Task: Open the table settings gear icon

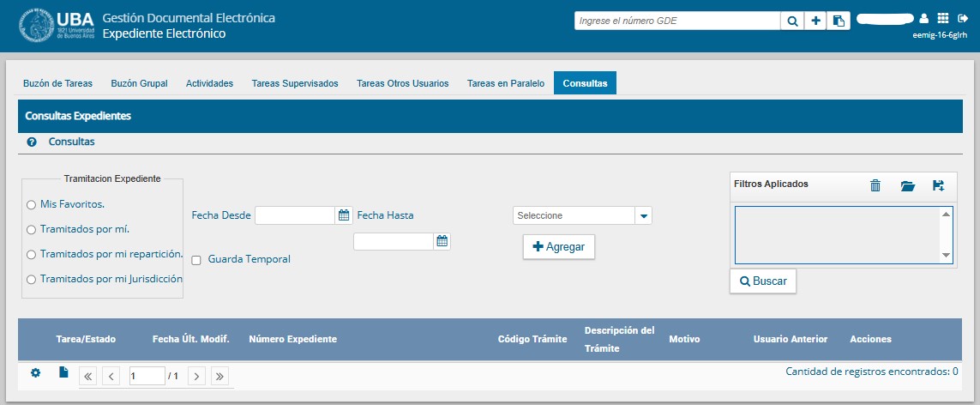Action: click(35, 373)
